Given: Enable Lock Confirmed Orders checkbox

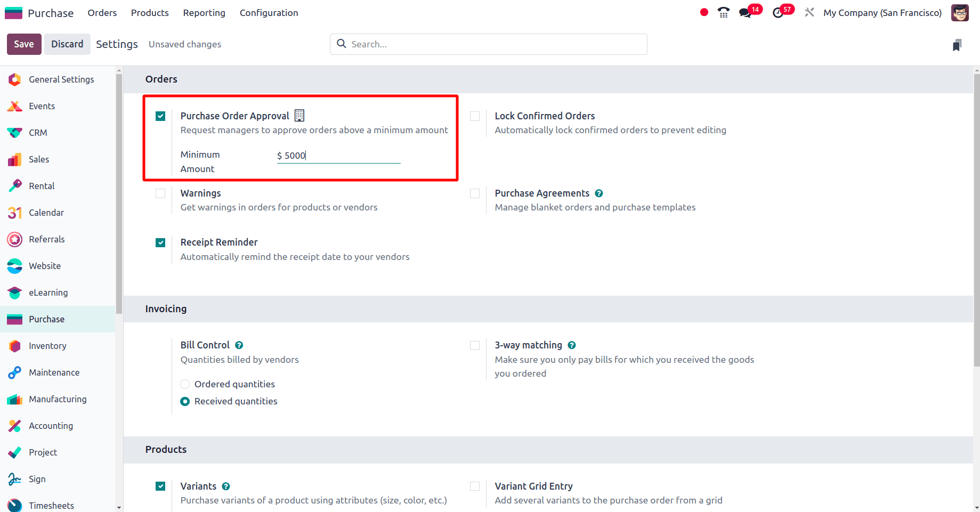Looking at the screenshot, I should (475, 116).
